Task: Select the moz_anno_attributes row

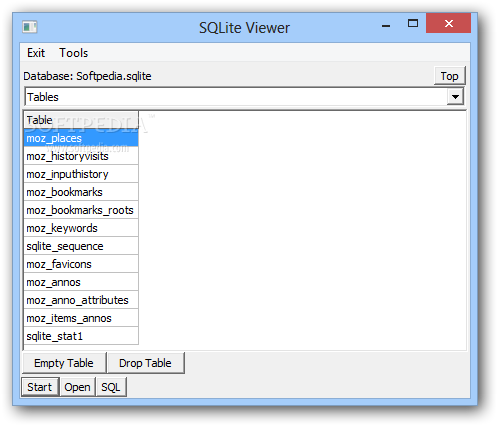Action: (81, 300)
